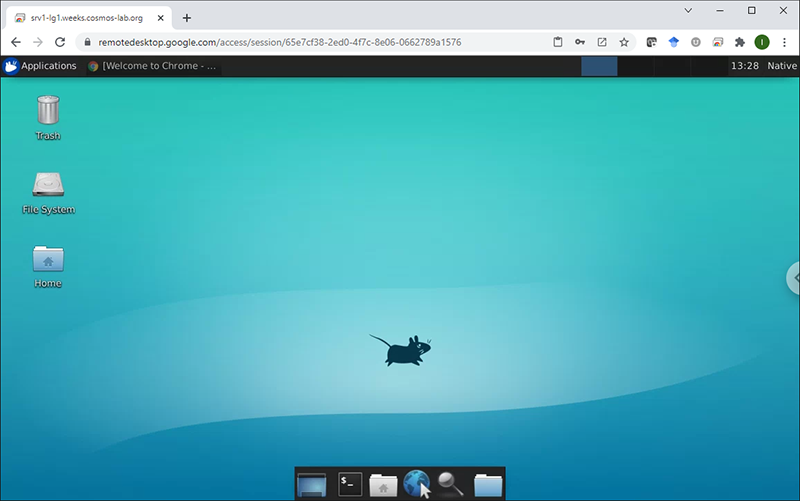Open the Chrome extensions puzzle icon

[x=740, y=42]
